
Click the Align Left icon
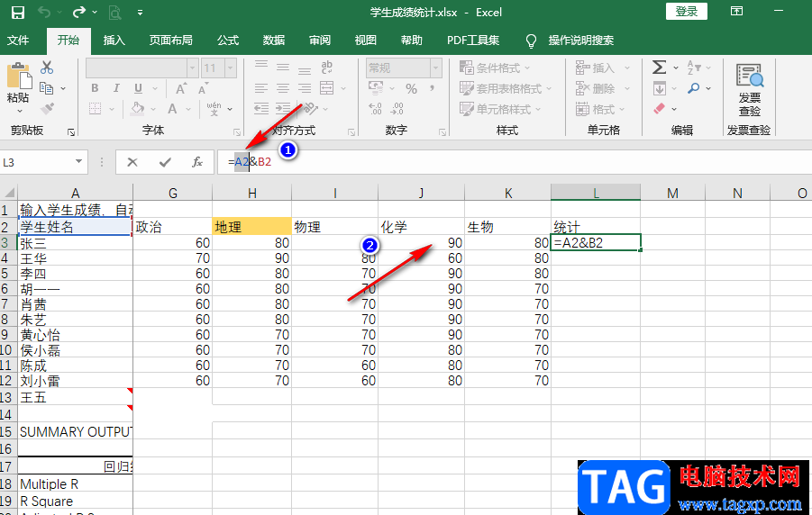pyautogui.click(x=261, y=88)
